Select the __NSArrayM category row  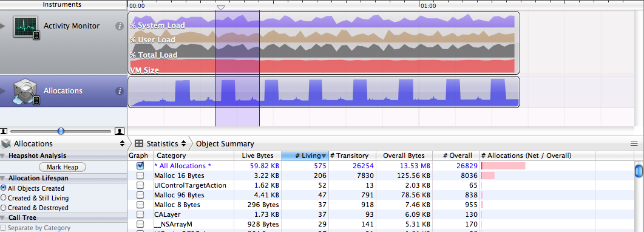point(381,224)
